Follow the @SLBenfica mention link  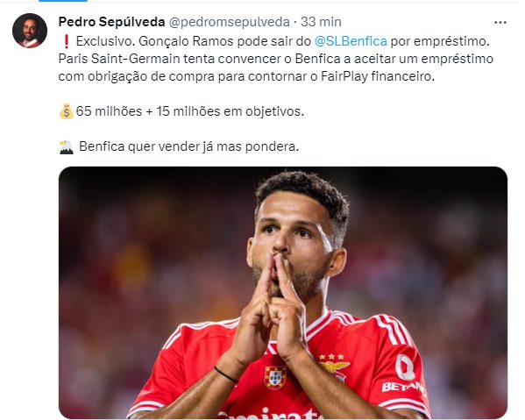tap(351, 41)
